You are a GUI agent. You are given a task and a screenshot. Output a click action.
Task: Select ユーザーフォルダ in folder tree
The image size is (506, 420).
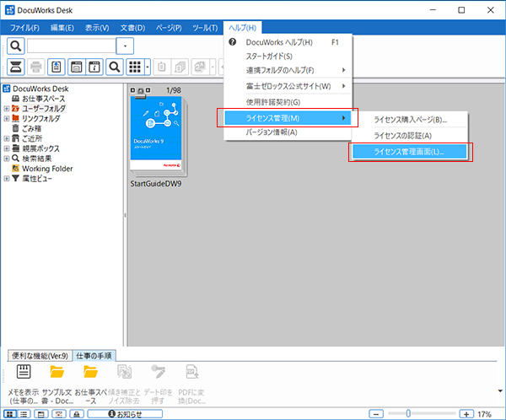44,109
